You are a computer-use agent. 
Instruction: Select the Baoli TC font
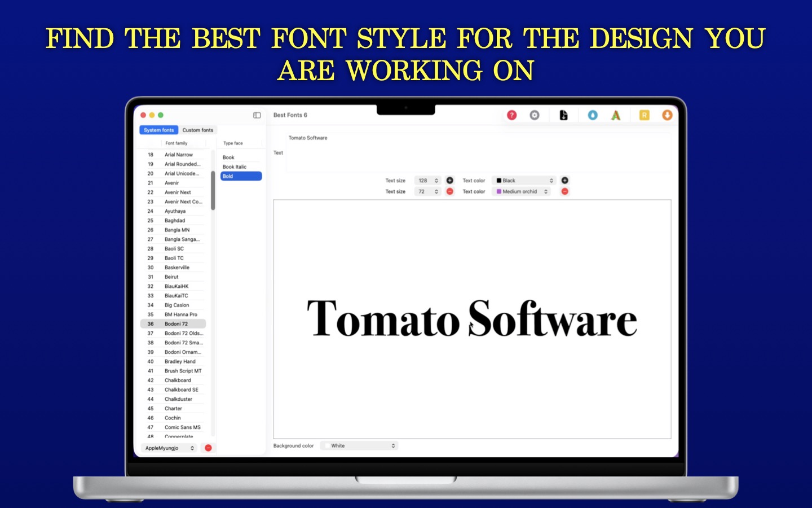pos(173,258)
